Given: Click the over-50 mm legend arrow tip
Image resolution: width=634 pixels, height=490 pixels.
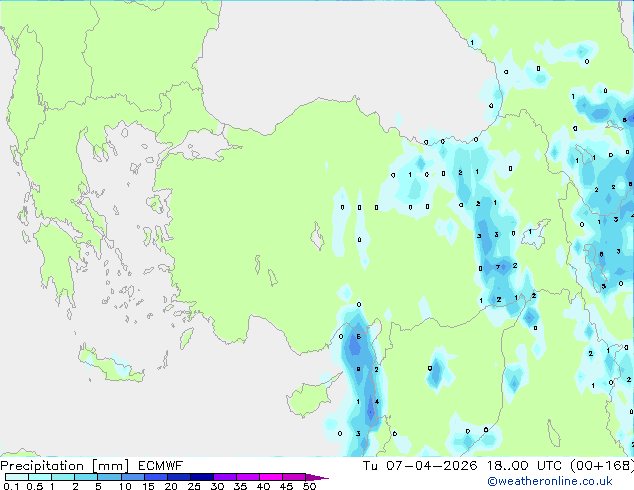Looking at the screenshot, I should coord(317,477).
